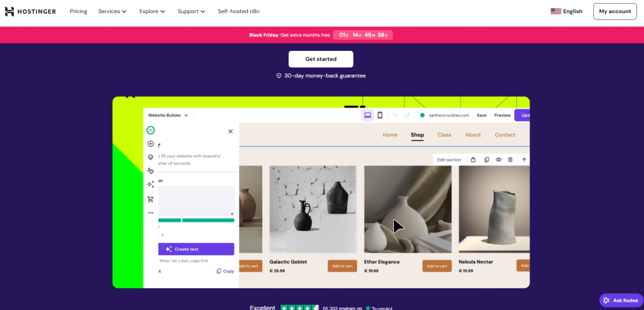Open the store cart icon in sidebar
The height and width of the screenshot is (310, 644).
pos(151,199)
